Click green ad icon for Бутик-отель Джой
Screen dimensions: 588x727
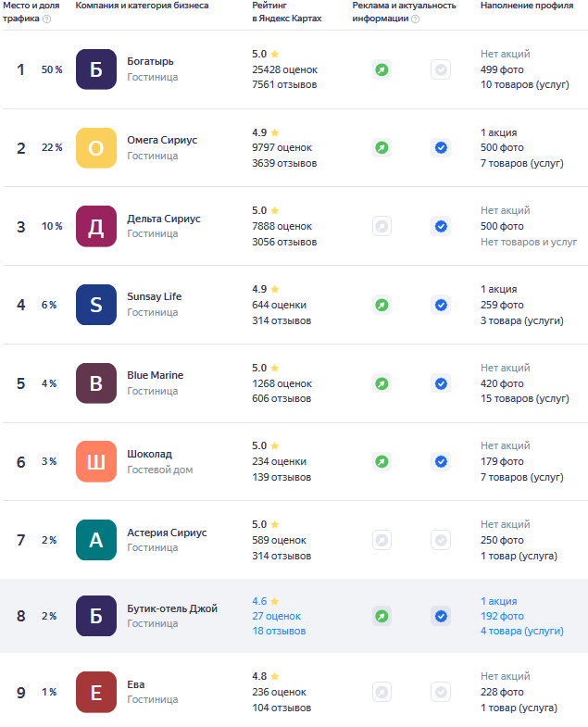tap(382, 616)
